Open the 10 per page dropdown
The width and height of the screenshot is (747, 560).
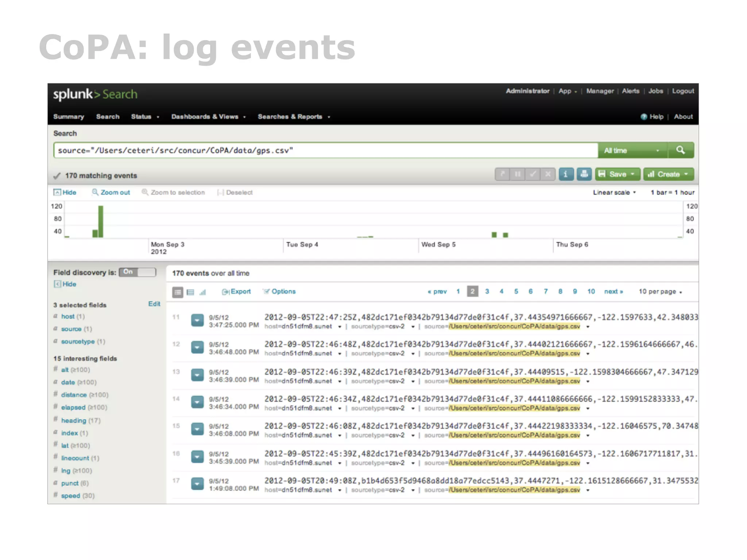pyautogui.click(x=660, y=292)
